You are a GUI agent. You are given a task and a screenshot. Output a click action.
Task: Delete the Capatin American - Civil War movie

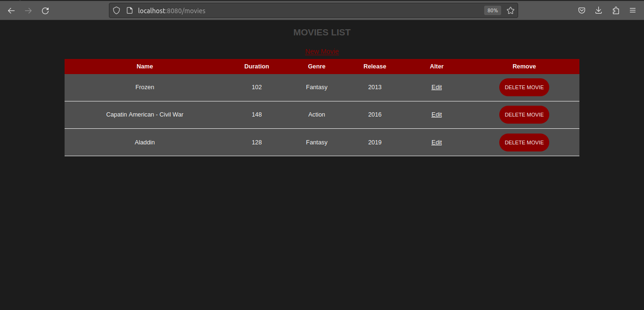tap(524, 115)
